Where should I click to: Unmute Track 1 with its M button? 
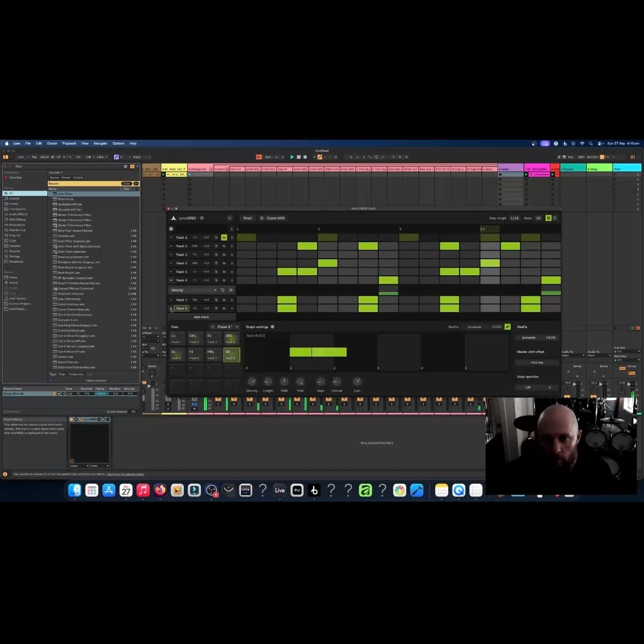point(224,237)
